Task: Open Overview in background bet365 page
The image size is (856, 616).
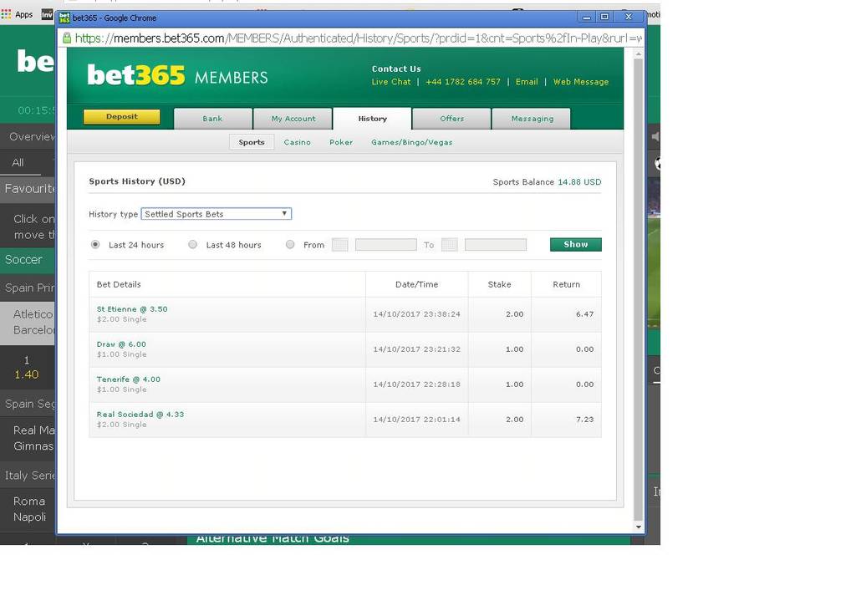Action: click(32, 137)
